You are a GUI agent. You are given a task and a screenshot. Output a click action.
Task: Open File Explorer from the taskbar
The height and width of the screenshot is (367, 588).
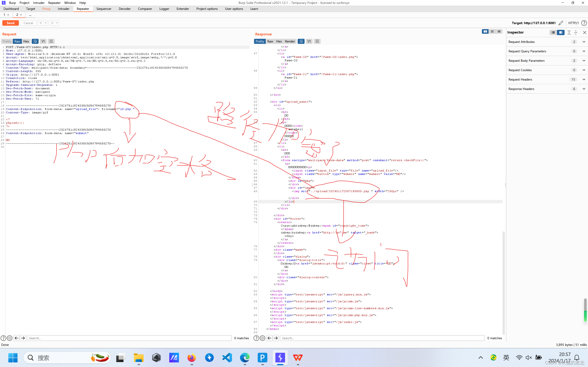(x=139, y=358)
